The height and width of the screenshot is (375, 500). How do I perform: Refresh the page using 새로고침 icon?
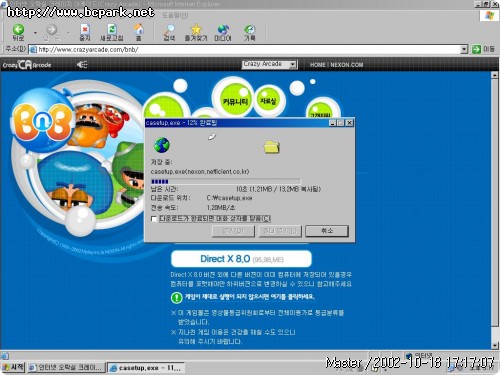click(x=112, y=33)
